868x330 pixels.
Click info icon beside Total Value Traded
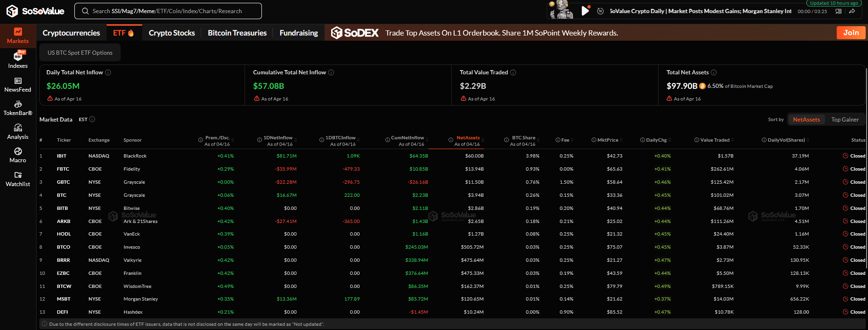pyautogui.click(x=513, y=72)
